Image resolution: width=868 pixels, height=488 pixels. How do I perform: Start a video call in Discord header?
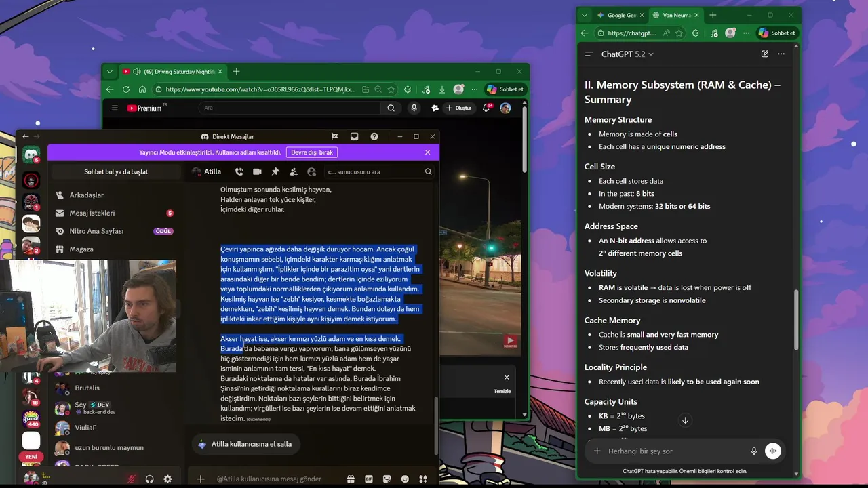[257, 171]
